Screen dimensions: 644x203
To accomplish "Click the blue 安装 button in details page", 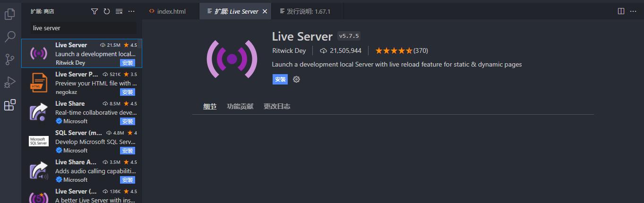I will click(280, 79).
